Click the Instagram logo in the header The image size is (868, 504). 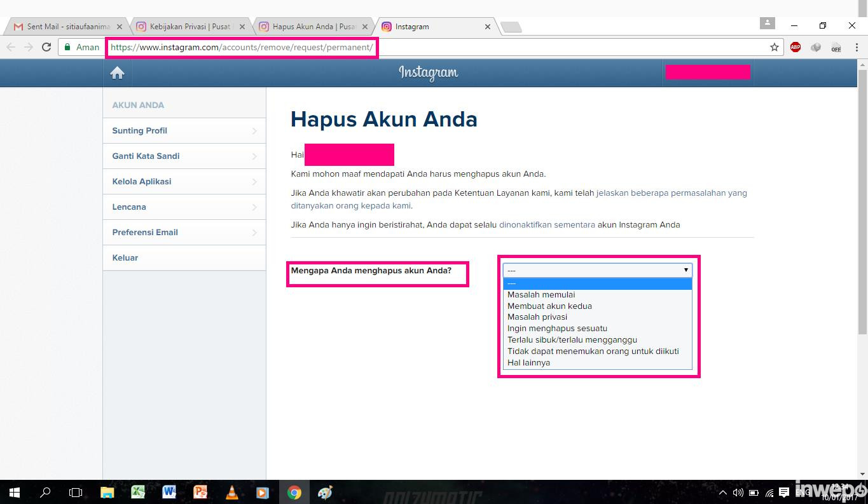429,73
